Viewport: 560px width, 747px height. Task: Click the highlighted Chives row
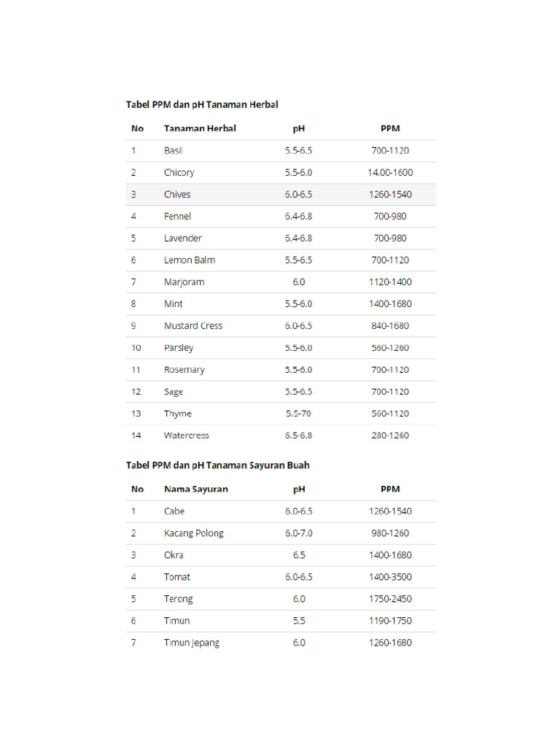[281, 194]
